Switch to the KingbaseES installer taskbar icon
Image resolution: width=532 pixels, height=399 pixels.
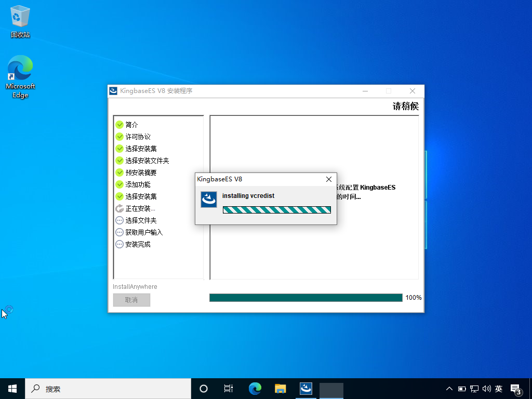[x=306, y=389]
